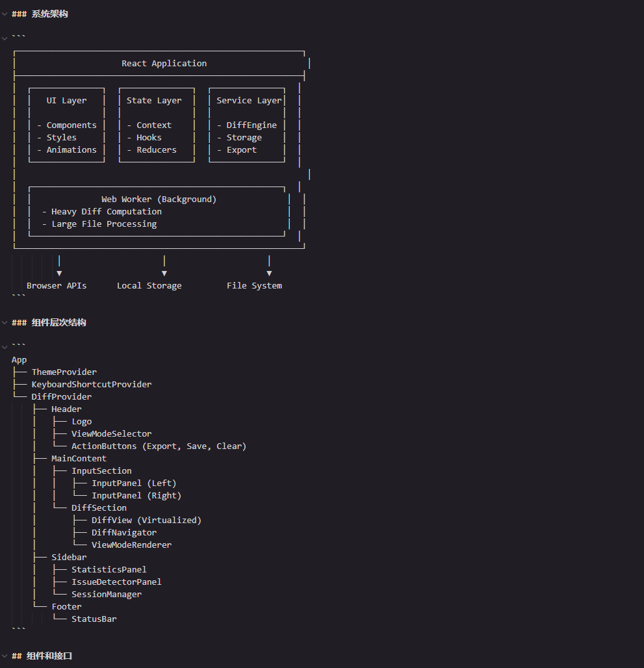This screenshot has width=644, height=668.
Task: Collapse the 组件和接口 heading section
Action: pos(5,656)
